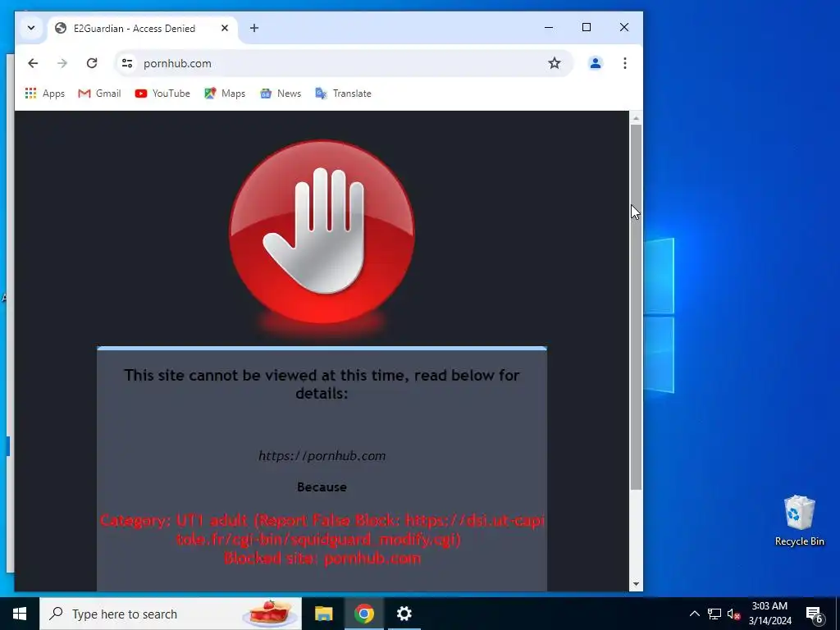Open site information icon in address bar
The width and height of the screenshot is (840, 630).
click(127, 63)
